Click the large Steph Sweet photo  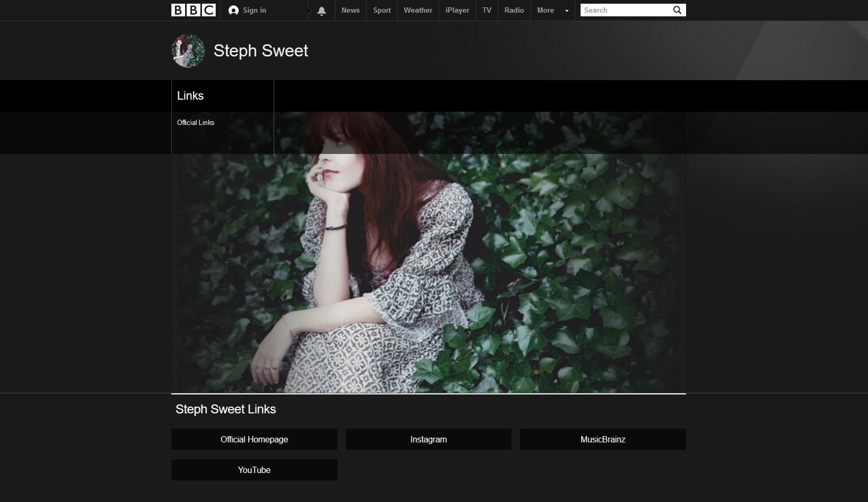coord(429,252)
